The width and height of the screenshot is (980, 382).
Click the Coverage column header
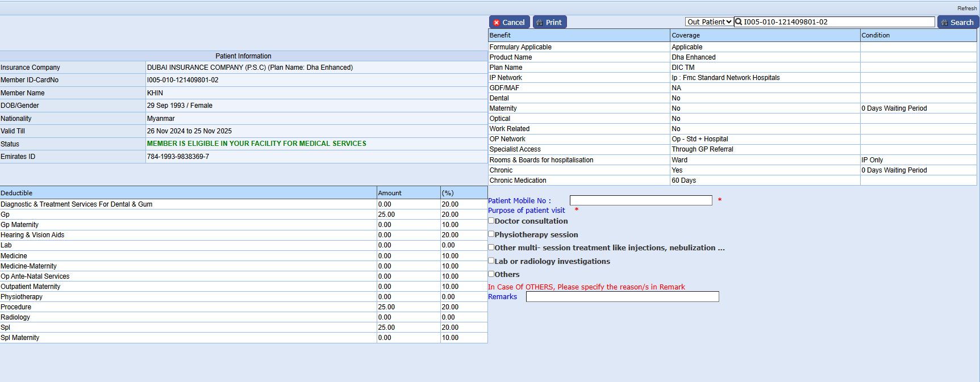(686, 35)
